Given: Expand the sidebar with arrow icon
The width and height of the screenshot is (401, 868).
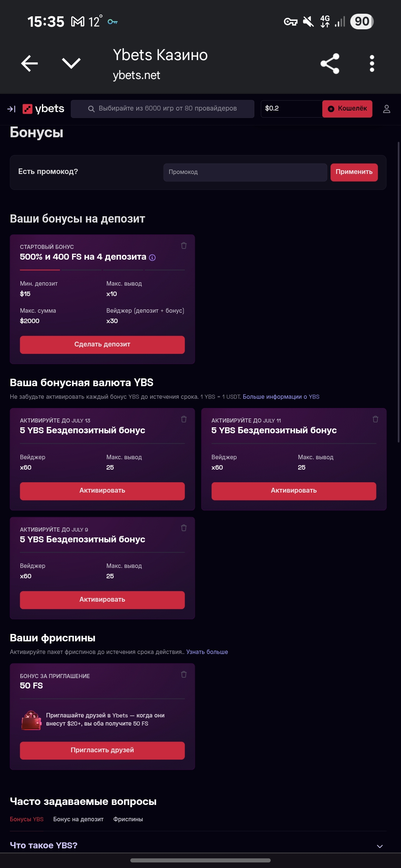Looking at the screenshot, I should point(12,109).
